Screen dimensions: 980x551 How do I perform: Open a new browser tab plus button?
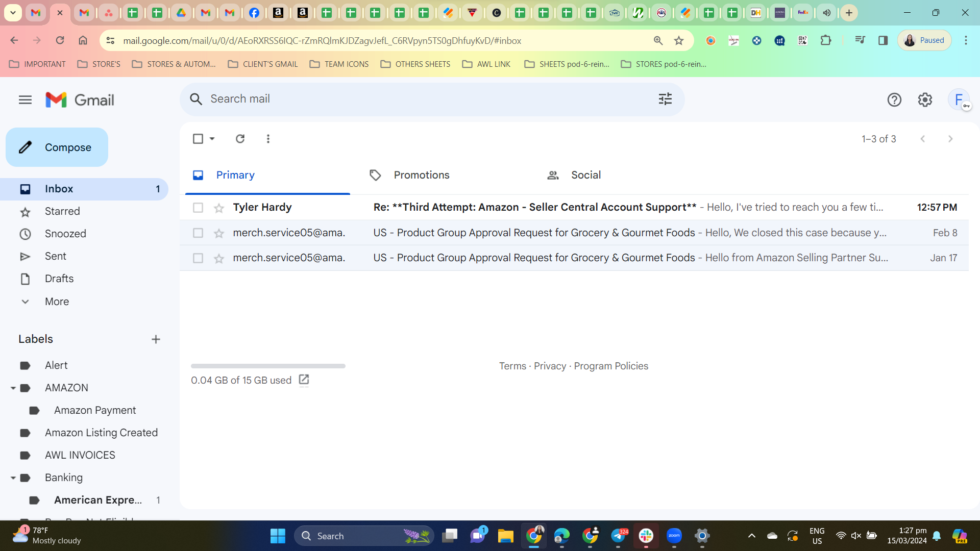(x=849, y=13)
